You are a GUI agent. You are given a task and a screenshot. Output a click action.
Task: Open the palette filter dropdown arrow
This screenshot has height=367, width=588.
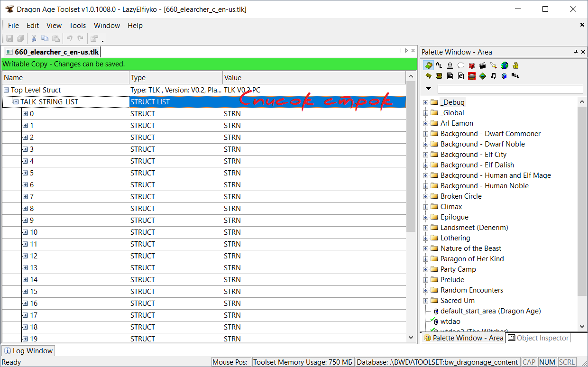[429, 89]
